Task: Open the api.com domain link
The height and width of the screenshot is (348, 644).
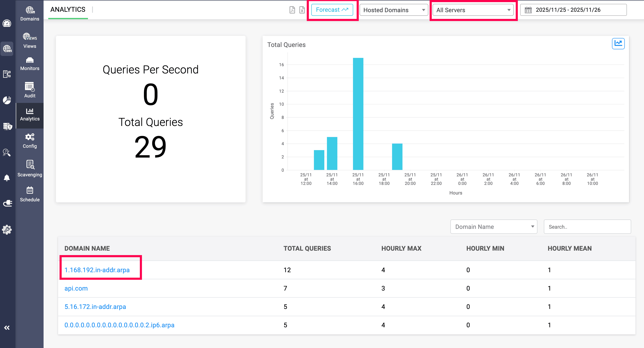Action: pyautogui.click(x=76, y=288)
